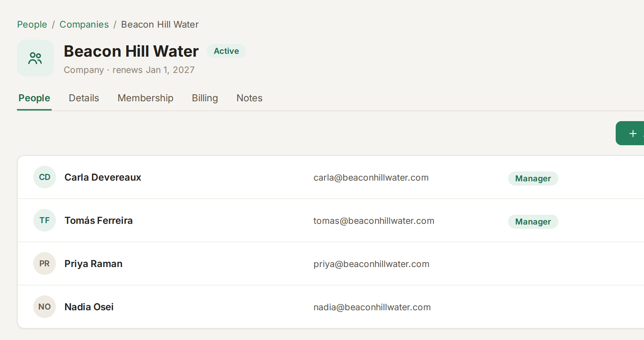Click the Beacon Hill Water breadcrumb text
Viewport: 644px width, 340px height.
[160, 24]
